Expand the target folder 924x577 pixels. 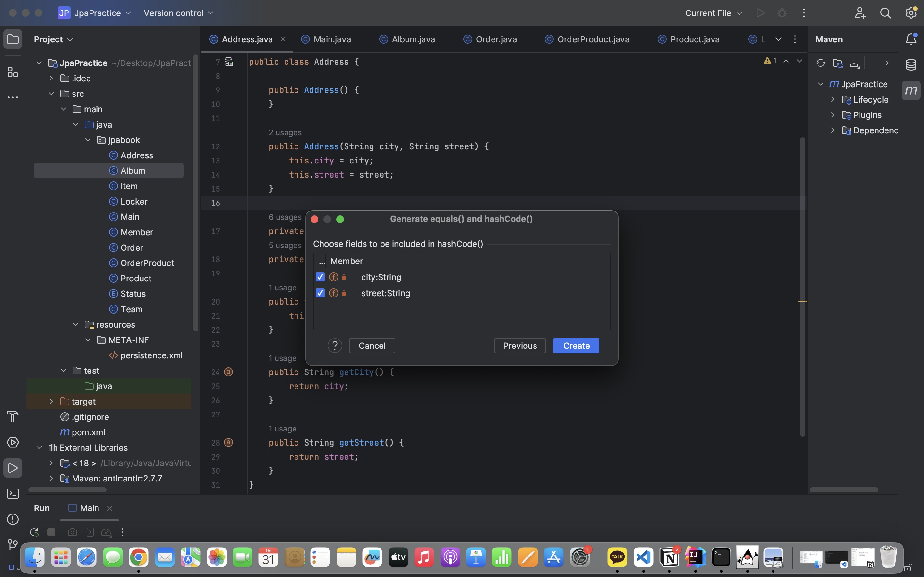(x=51, y=401)
